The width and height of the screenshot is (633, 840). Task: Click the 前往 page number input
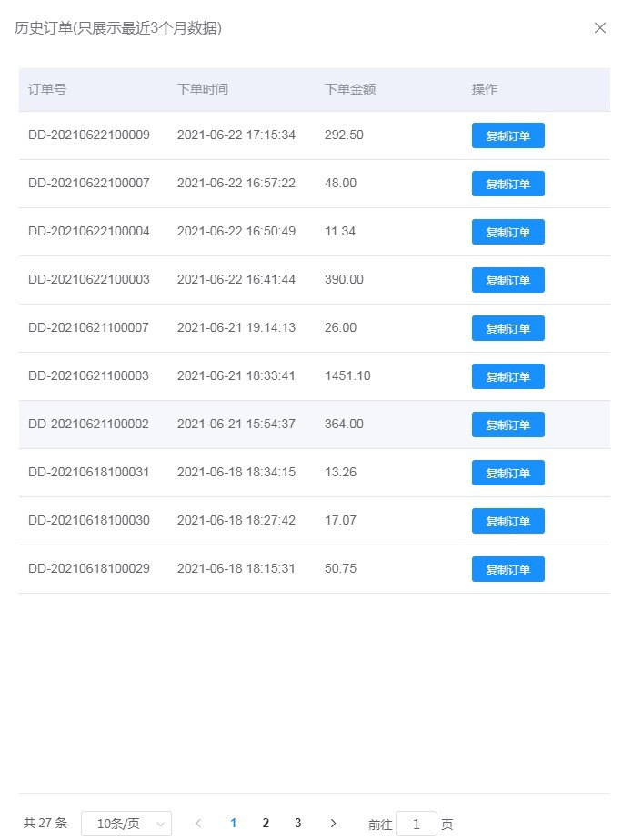pyautogui.click(x=417, y=825)
